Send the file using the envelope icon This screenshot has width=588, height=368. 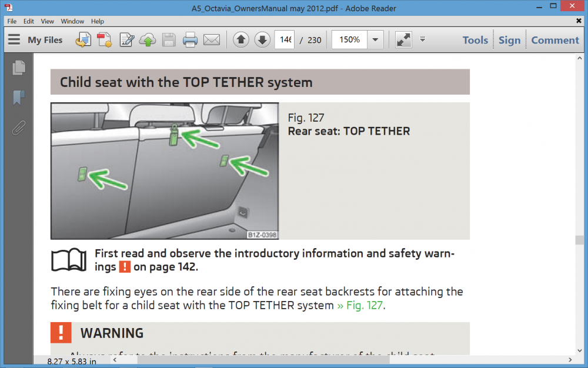pyautogui.click(x=212, y=40)
